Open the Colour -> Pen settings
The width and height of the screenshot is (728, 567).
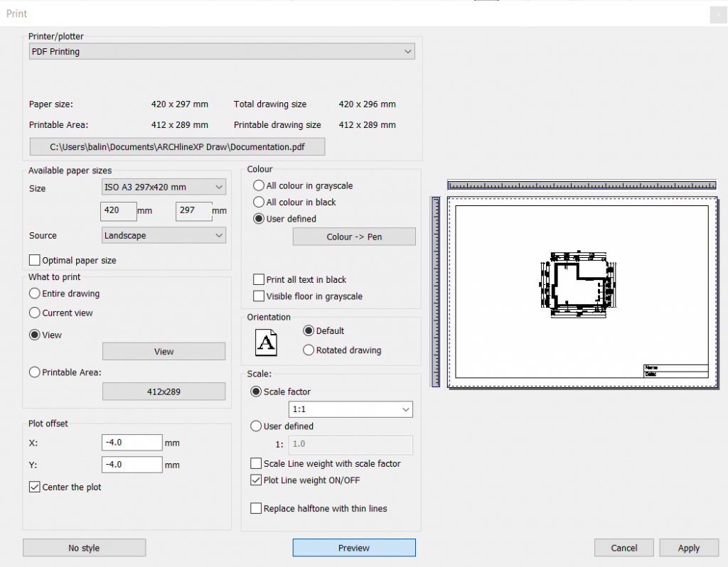(353, 236)
